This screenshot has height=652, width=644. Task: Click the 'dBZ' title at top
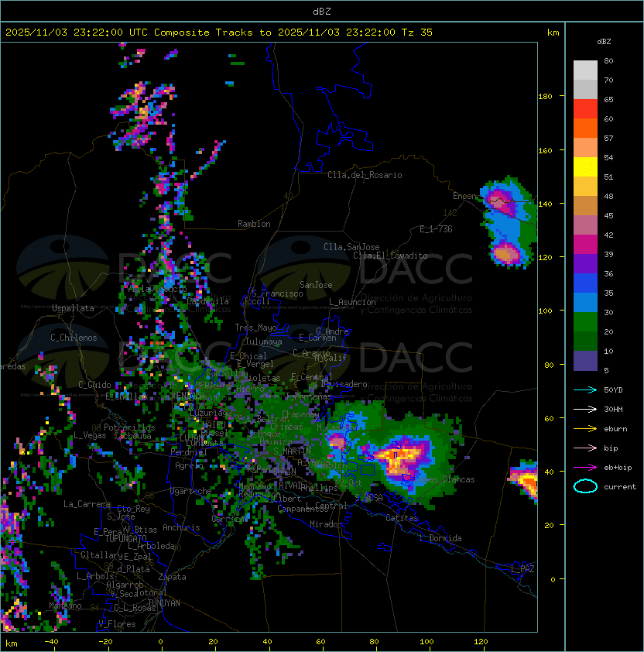click(x=322, y=11)
